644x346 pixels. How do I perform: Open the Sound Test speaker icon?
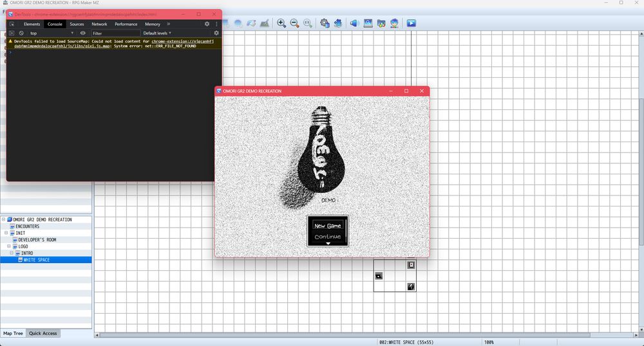(354, 23)
